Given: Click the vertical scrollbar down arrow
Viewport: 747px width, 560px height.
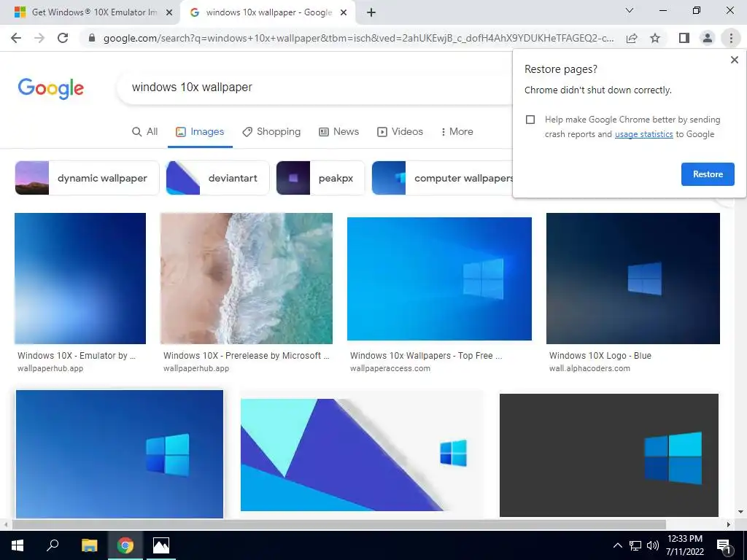Looking at the screenshot, I should click(x=740, y=512).
